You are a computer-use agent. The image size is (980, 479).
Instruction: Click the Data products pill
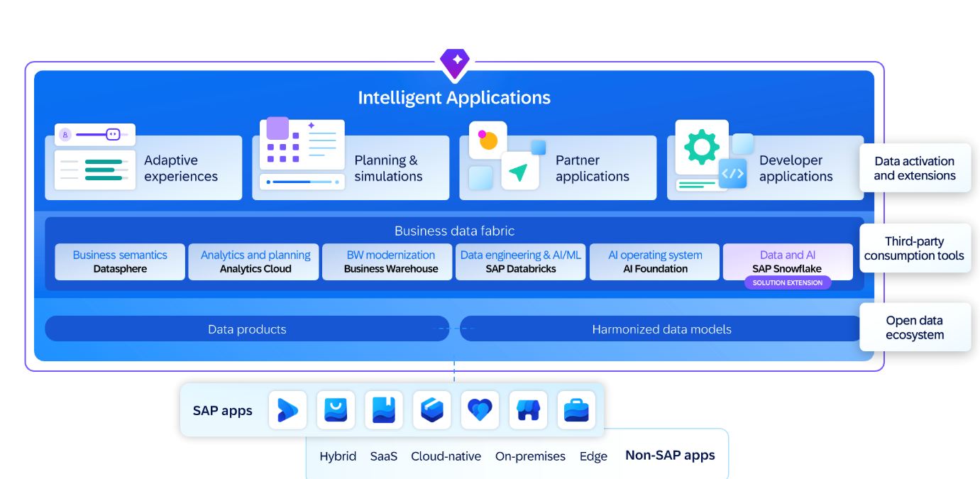247,329
